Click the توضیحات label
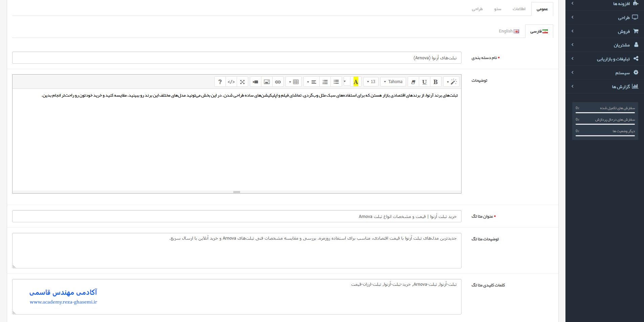This screenshot has width=644, height=322. point(479,81)
